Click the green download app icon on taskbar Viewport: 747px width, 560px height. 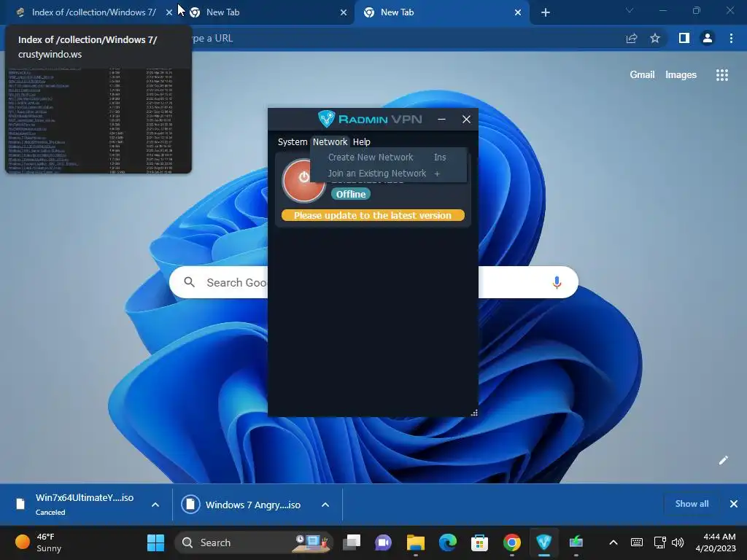[x=576, y=542]
